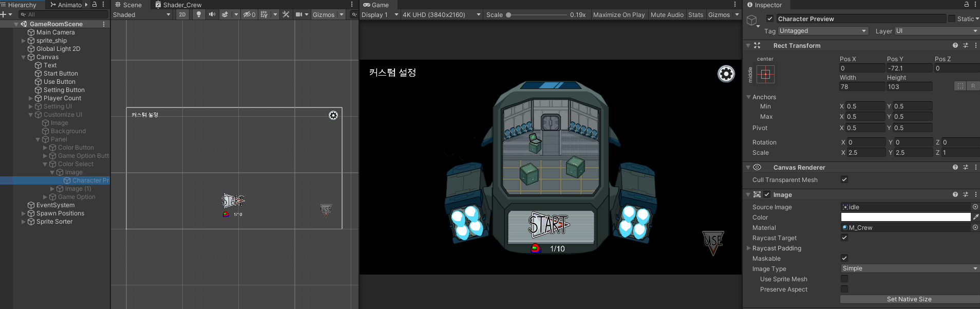This screenshot has height=309, width=980.
Task: Open Shaded draw mode dropdown
Action: click(142, 14)
